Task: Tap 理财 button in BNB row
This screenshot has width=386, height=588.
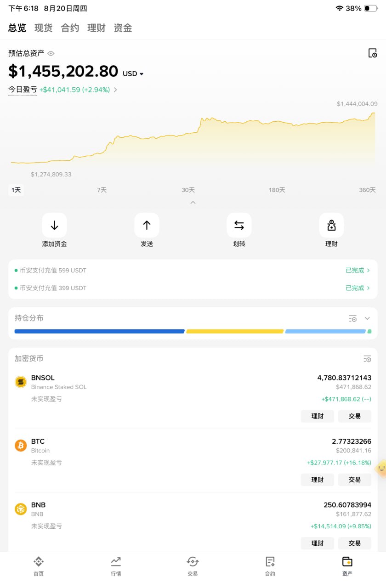Action: 318,543
